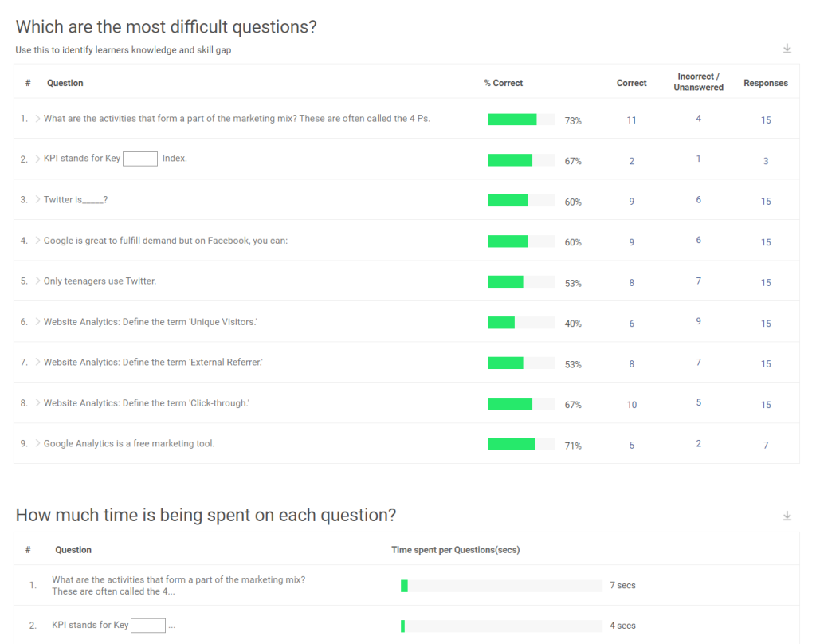View the 15 responses for the Twitter question

[x=766, y=201]
